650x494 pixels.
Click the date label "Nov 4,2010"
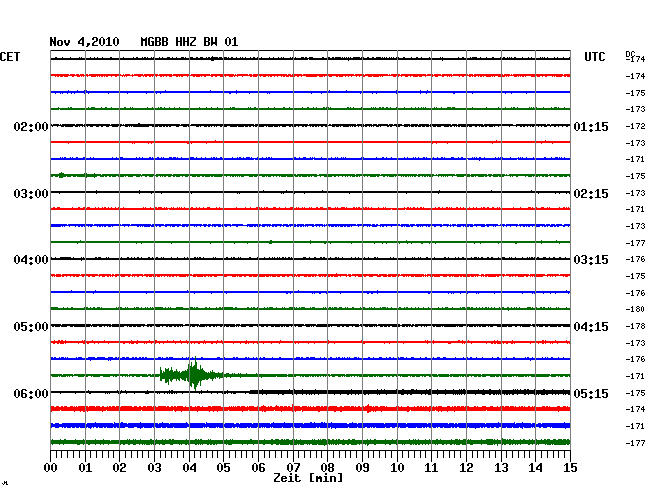click(84, 42)
